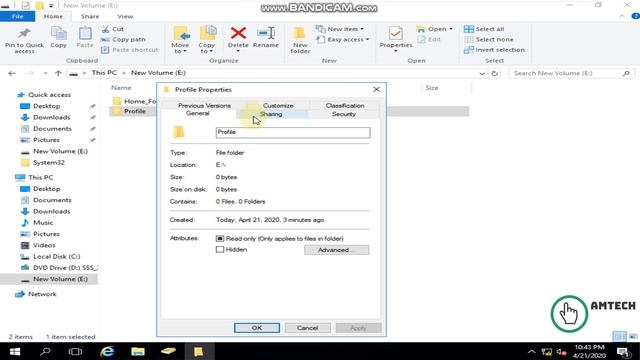Open recent locations dropdown arrow
The width and height of the screenshot is (640, 360).
[x=45, y=73]
